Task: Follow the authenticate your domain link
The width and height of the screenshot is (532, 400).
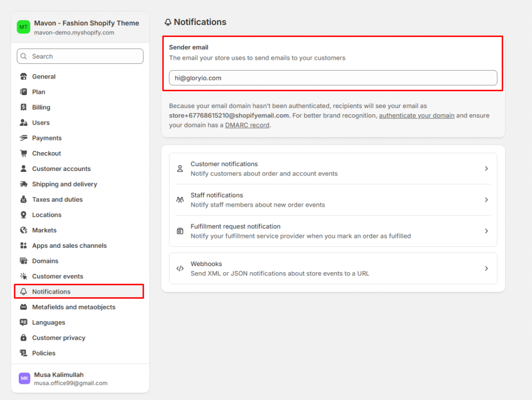Action: pos(417,115)
